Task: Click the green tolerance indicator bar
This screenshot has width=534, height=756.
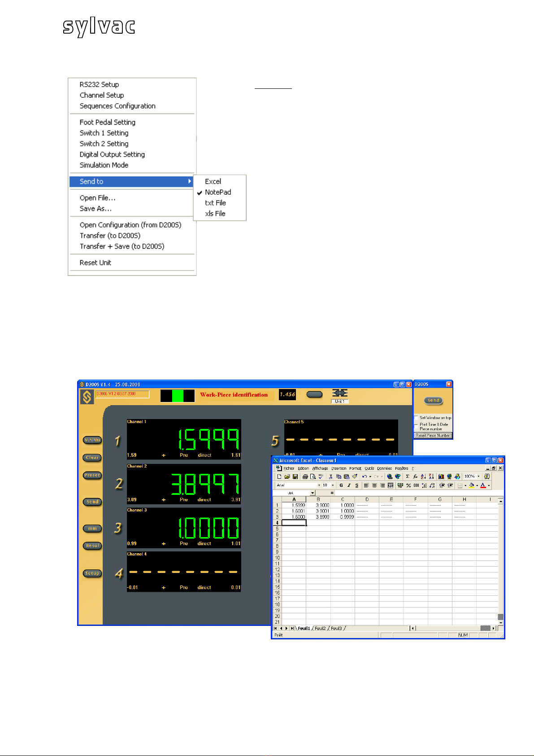Action: pos(178,396)
